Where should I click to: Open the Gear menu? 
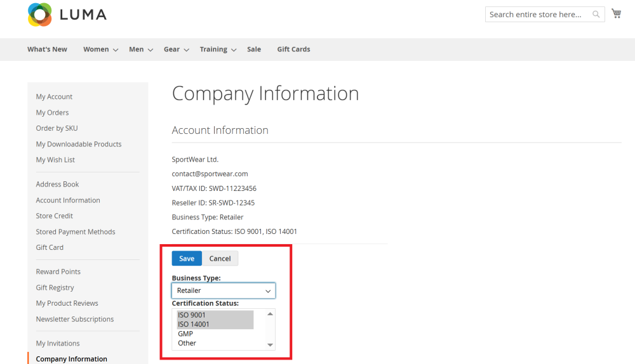171,49
